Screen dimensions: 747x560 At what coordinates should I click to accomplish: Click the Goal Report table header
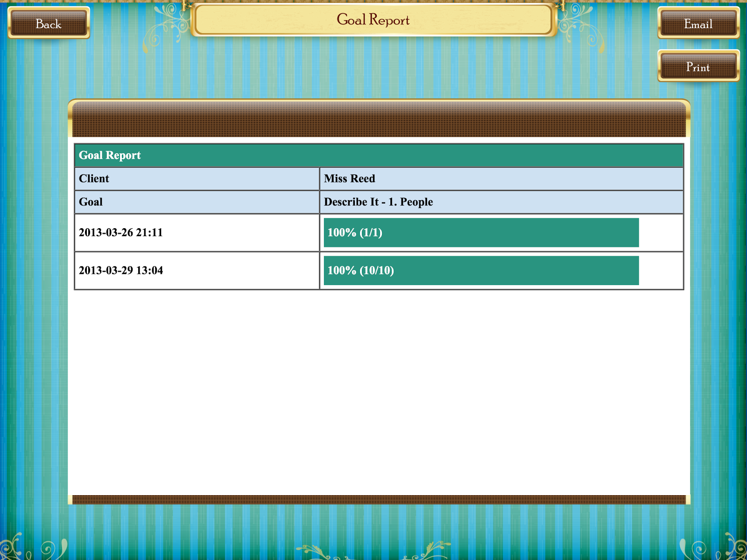[x=378, y=155]
